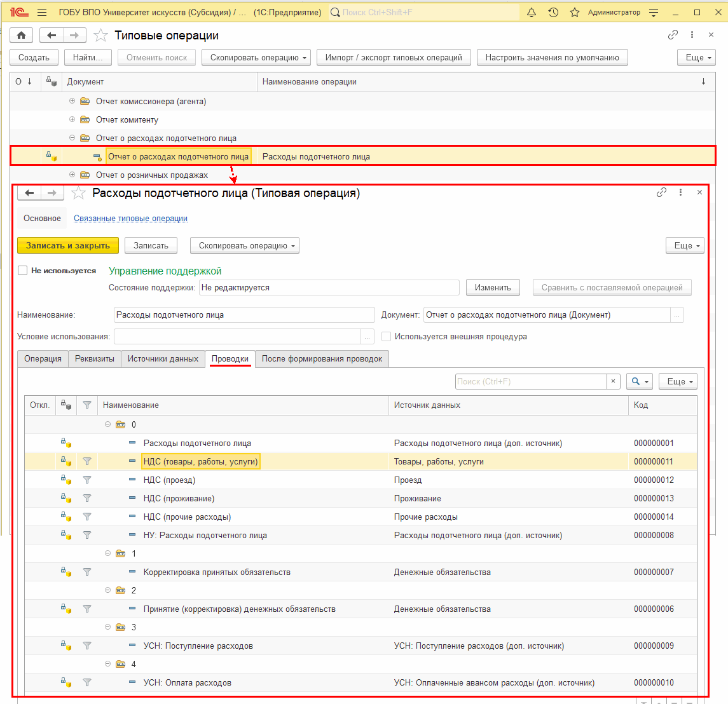Open the hamburger main menu
Screen dimensions: 728x704
[42, 13]
